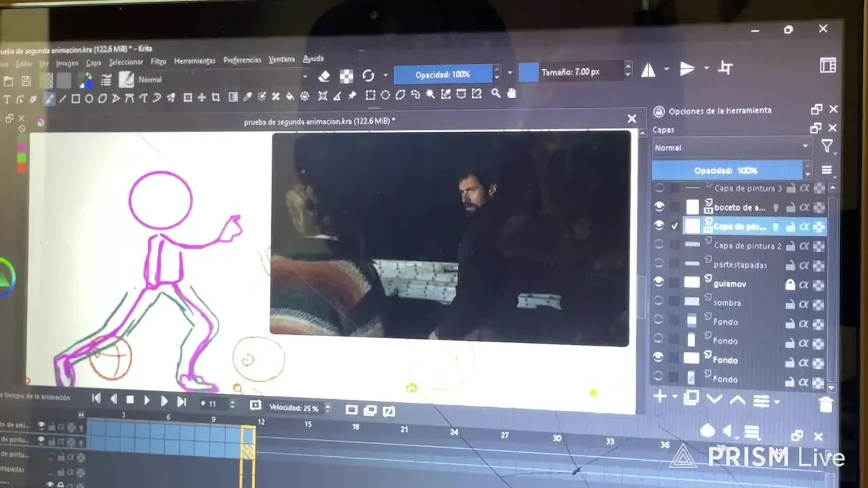The height and width of the screenshot is (488, 868).
Task: Expand the add-layer type dropdown arrow
Action: [675, 397]
